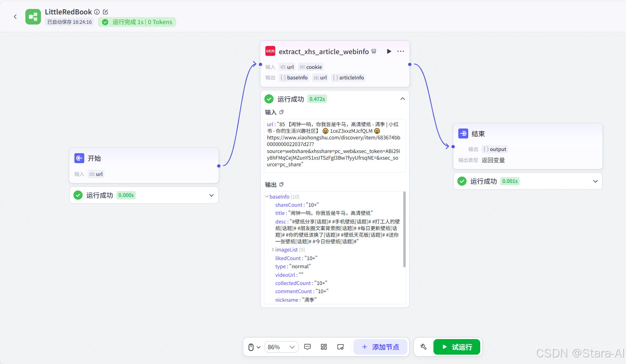Click the url tag on 开始 node
626x364 pixels.
[x=96, y=174]
